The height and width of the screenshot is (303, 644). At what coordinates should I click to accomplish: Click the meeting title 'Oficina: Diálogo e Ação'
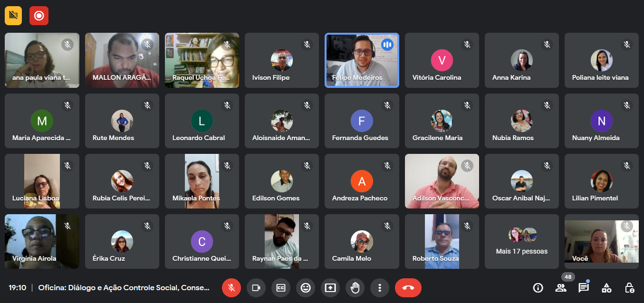124,288
